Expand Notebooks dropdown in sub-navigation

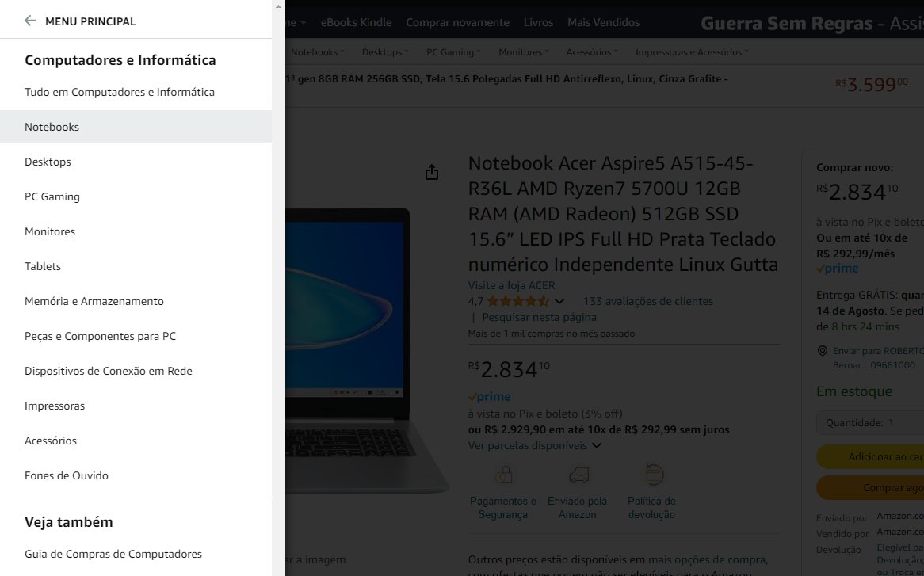coord(317,51)
